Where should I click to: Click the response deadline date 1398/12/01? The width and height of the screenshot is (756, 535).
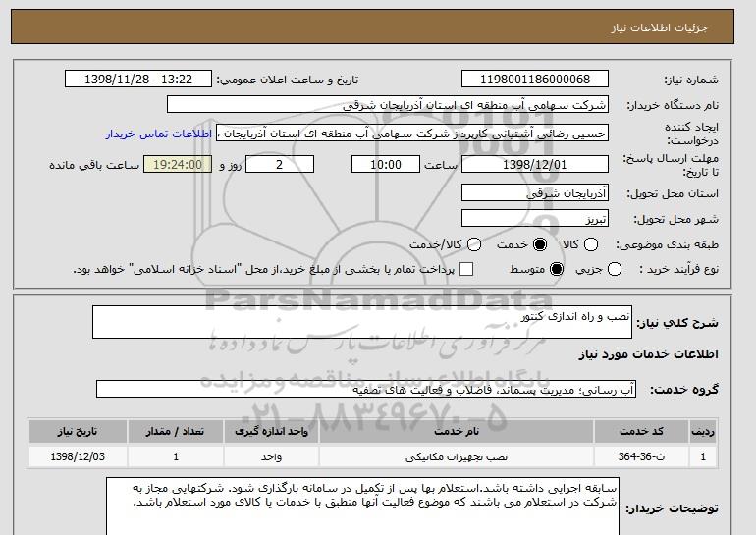pos(535,164)
